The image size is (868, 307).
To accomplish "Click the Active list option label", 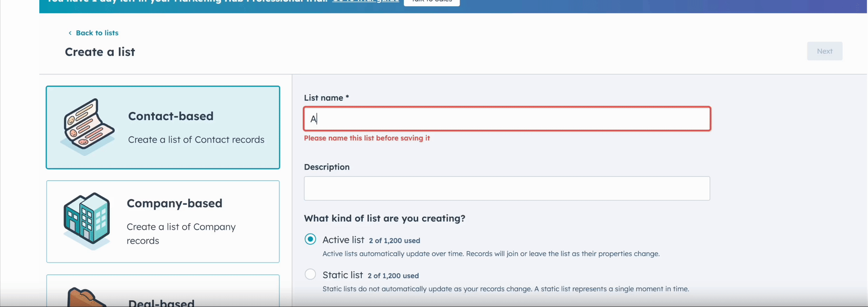I will [343, 240].
